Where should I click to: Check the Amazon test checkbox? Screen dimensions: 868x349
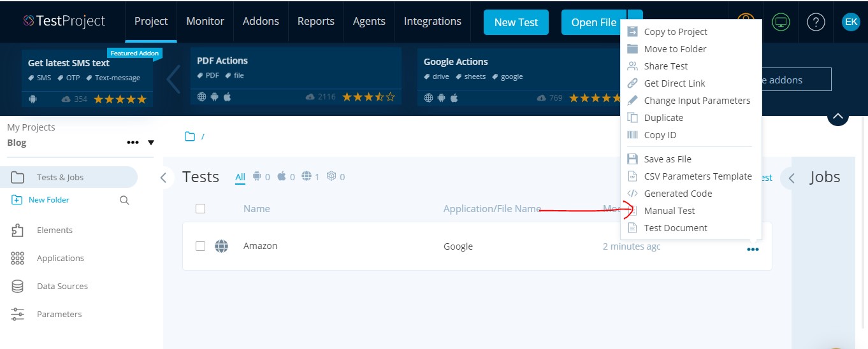[x=200, y=246]
